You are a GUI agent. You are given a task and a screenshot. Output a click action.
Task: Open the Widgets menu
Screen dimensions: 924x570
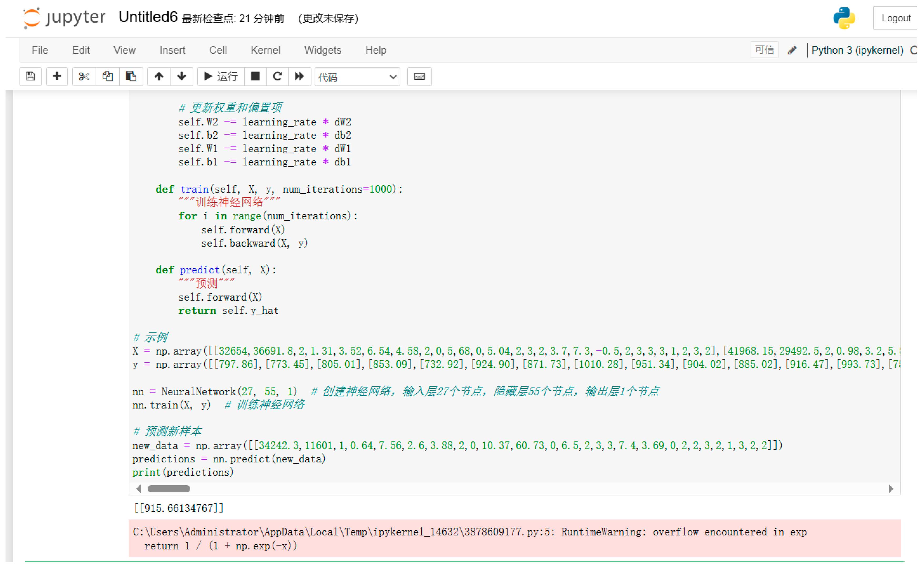click(x=323, y=50)
